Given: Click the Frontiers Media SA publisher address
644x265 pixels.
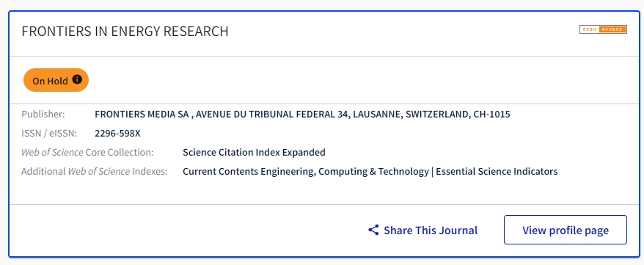Looking at the screenshot, I should [x=302, y=115].
